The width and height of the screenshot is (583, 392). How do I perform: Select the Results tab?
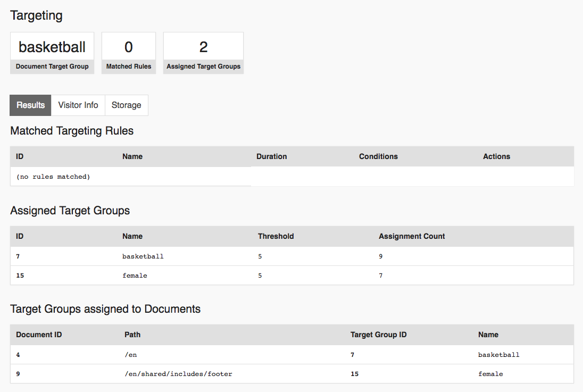pyautogui.click(x=30, y=105)
